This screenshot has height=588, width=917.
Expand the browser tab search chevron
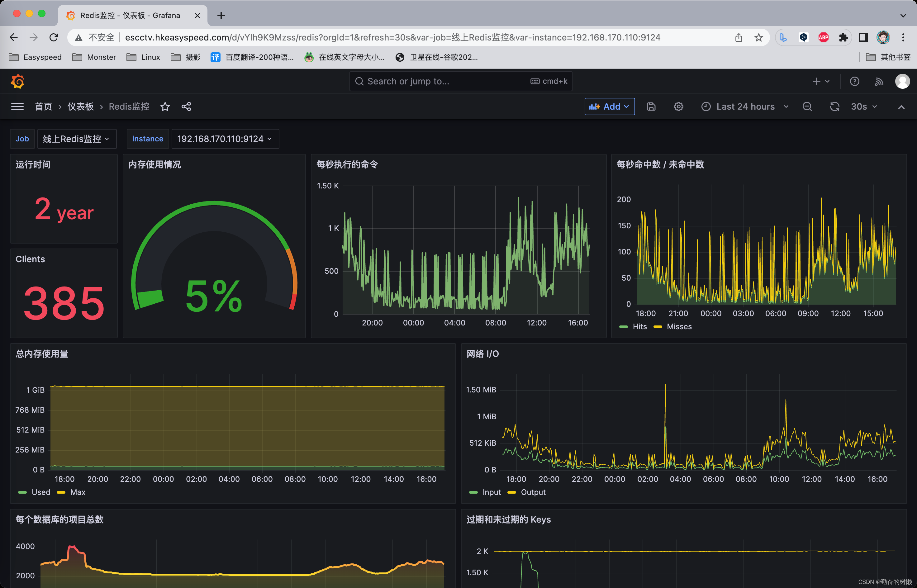[903, 16]
